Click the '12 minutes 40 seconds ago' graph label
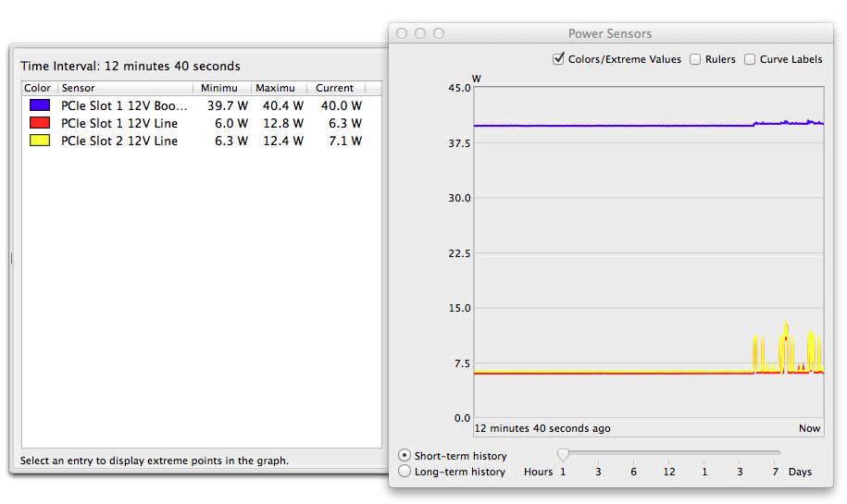The width and height of the screenshot is (847, 504). tap(542, 428)
